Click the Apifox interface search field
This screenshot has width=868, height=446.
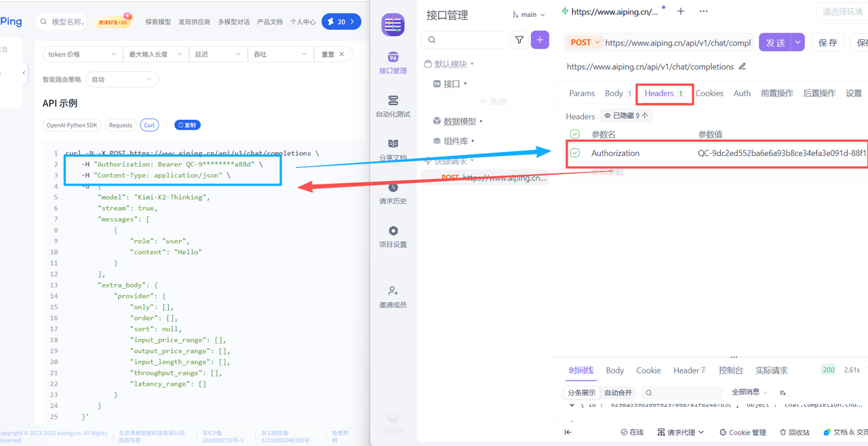click(465, 40)
